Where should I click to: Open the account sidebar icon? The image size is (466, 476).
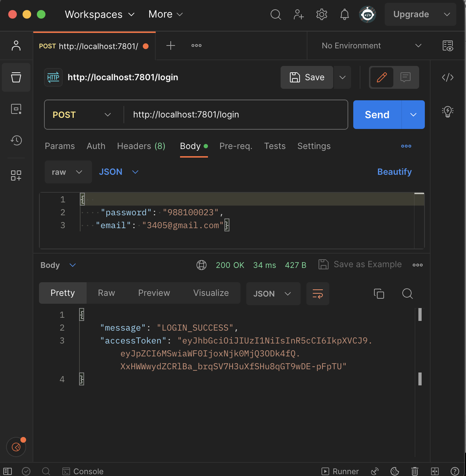point(16,45)
